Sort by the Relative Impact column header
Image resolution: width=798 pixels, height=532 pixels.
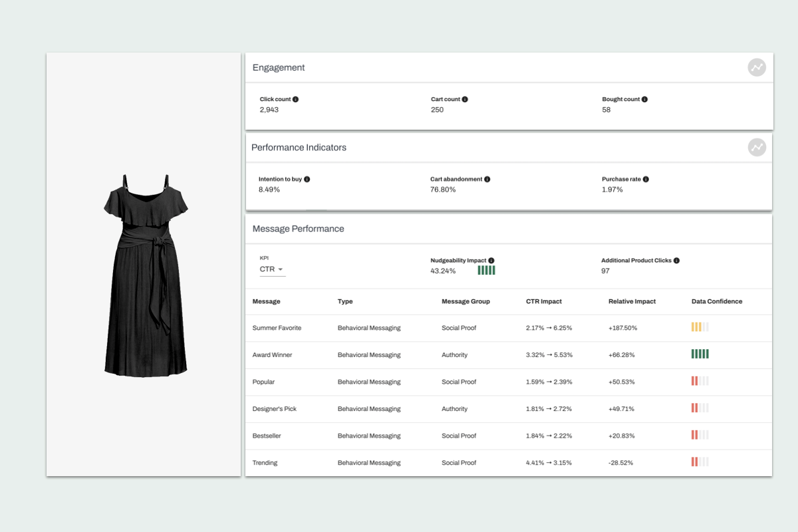click(x=632, y=301)
